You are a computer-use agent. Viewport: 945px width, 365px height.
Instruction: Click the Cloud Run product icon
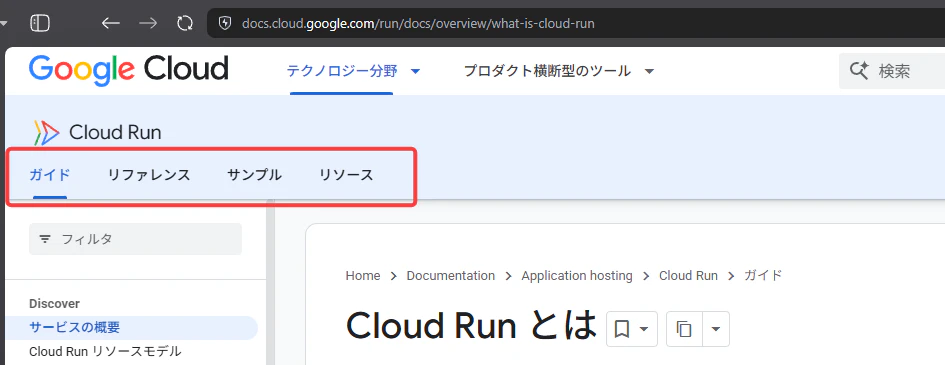(x=47, y=133)
